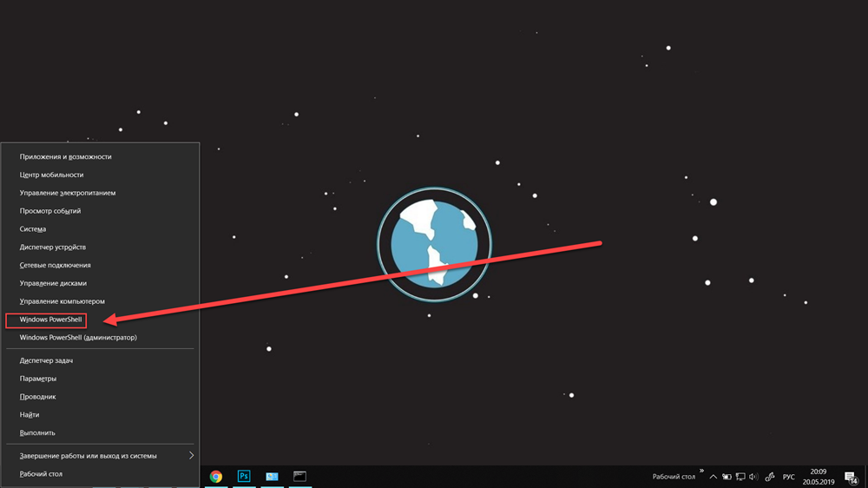Image resolution: width=868 pixels, height=488 pixels.
Task: Click 'Параметры' in the context menu
Action: click(38, 379)
